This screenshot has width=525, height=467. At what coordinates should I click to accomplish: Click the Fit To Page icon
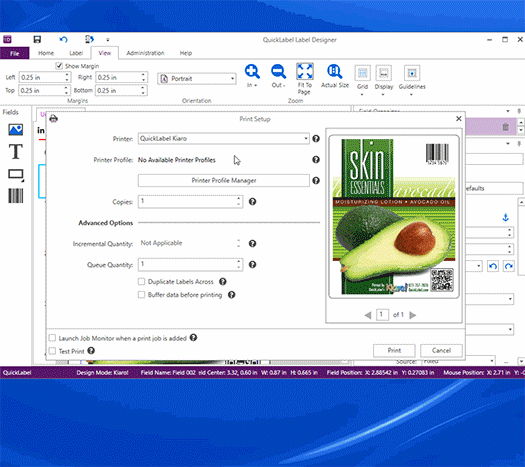coord(305,71)
